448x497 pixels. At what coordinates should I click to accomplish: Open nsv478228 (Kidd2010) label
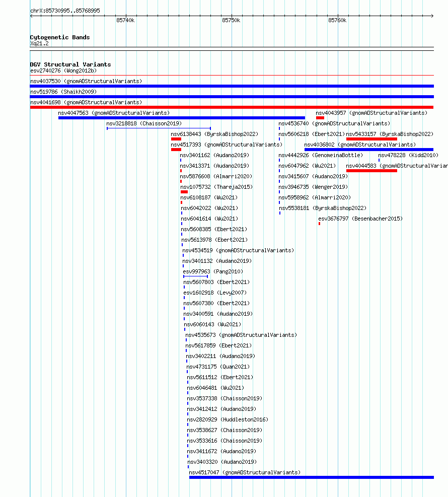click(408, 155)
